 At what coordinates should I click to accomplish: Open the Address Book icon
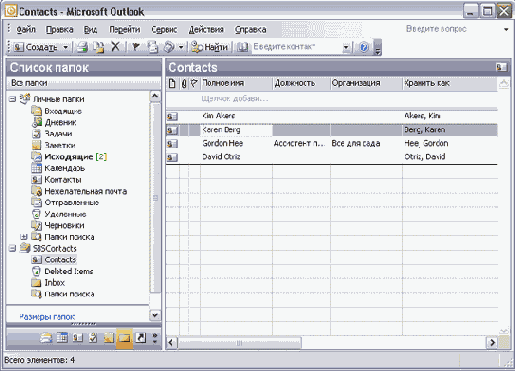242,47
